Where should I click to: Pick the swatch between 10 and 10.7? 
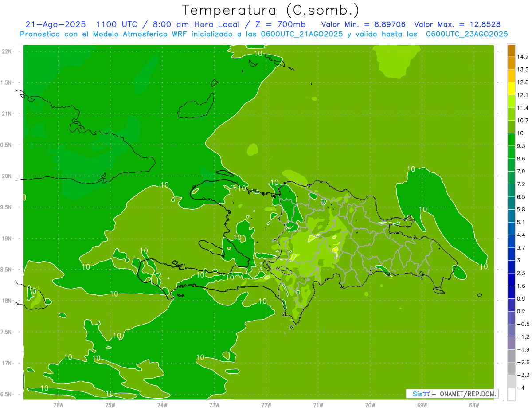[x=511, y=127]
